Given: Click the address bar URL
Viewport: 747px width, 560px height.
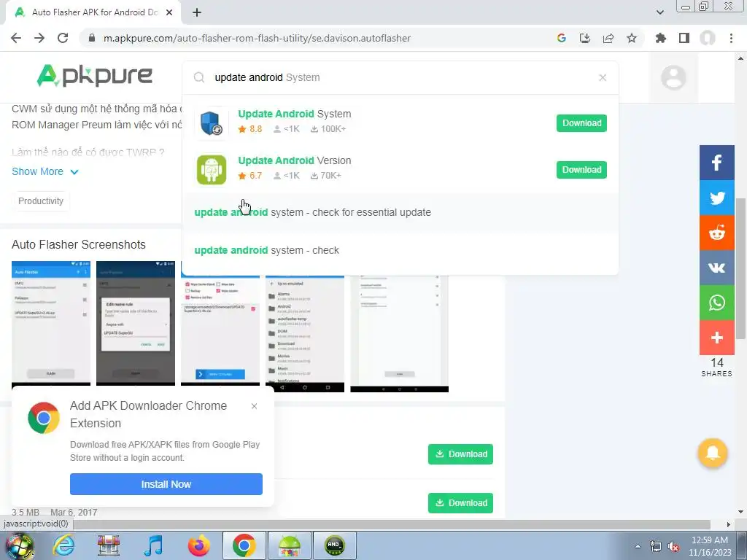Looking at the screenshot, I should (x=258, y=38).
